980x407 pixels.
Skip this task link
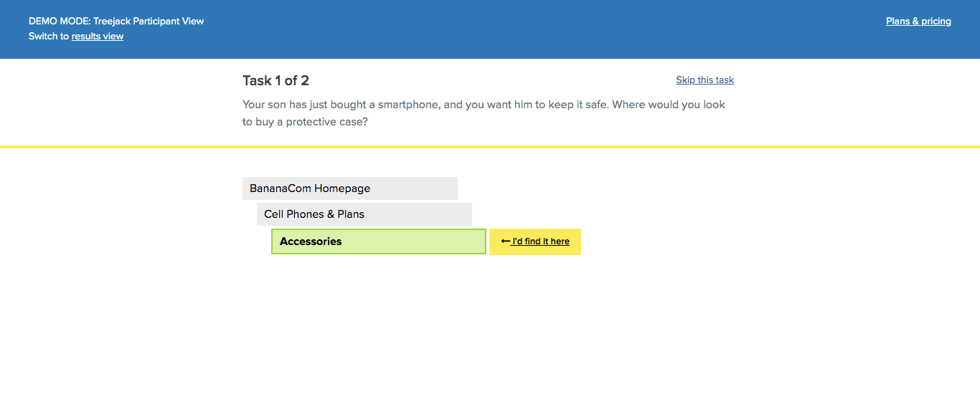coord(705,80)
